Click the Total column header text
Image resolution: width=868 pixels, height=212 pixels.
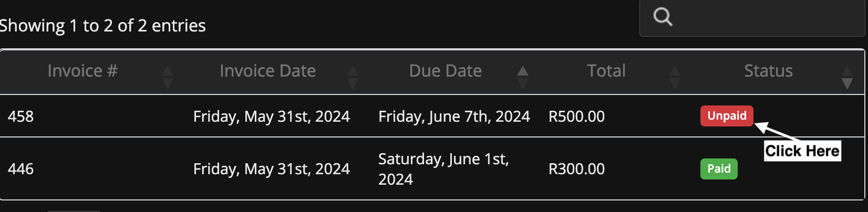606,71
